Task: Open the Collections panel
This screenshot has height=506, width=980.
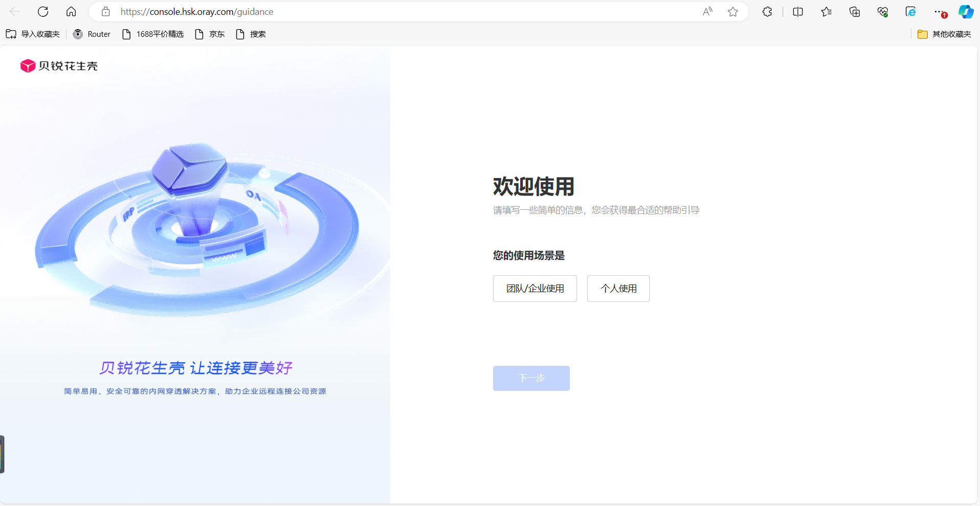Action: [855, 11]
